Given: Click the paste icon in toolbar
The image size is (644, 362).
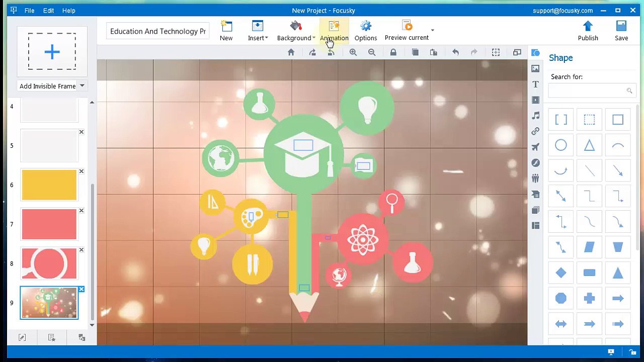Looking at the screenshot, I should click(x=433, y=52).
